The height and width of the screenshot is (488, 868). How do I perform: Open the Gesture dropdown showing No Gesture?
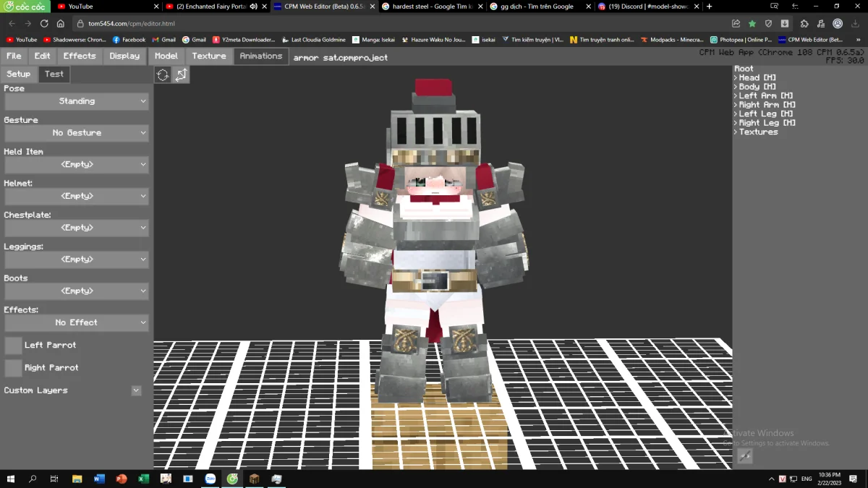pyautogui.click(x=77, y=133)
